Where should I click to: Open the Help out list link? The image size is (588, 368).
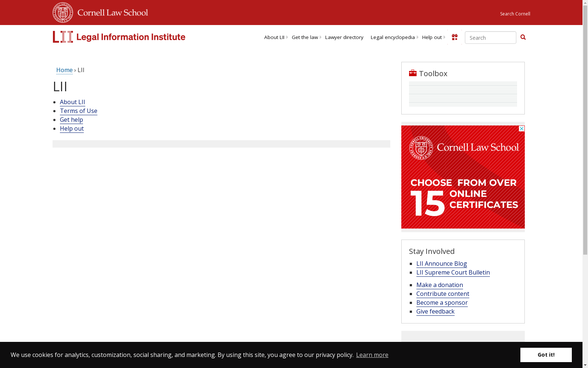72,128
